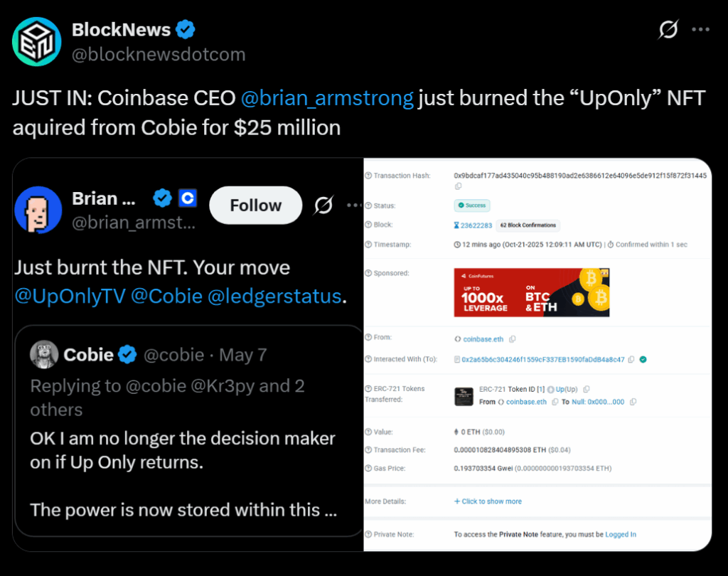Open the @ledgerstatus mention
728x576 pixels.
[x=274, y=296]
